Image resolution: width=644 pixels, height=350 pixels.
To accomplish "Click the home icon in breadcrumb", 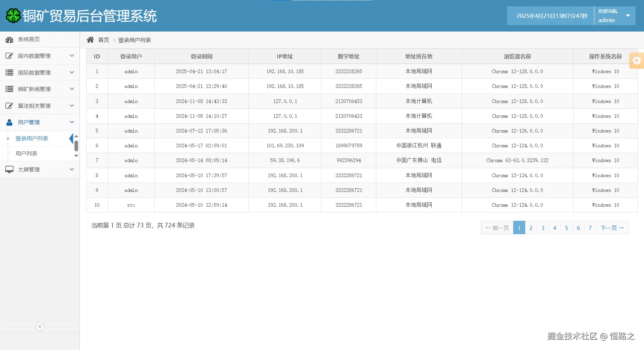I will click(90, 40).
